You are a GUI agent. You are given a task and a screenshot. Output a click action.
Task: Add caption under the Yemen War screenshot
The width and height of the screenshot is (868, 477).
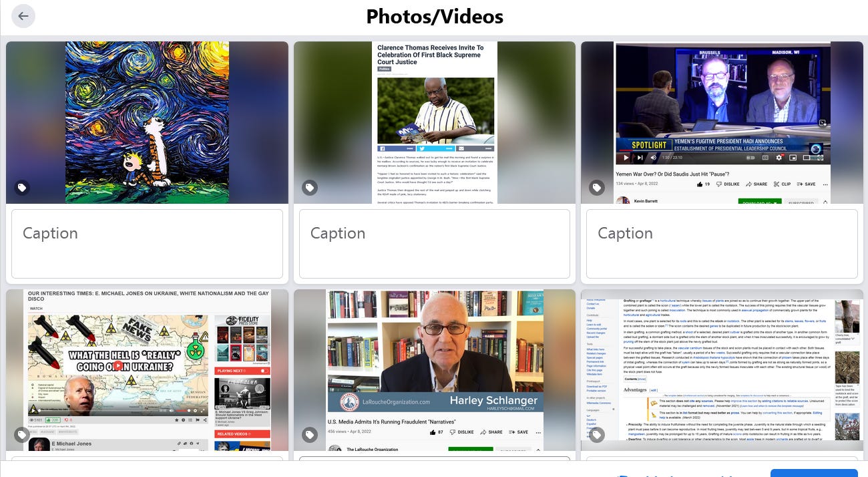coord(722,244)
